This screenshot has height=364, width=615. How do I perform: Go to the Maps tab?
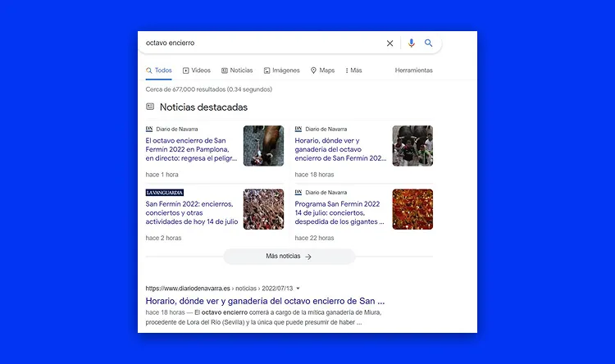(x=322, y=71)
